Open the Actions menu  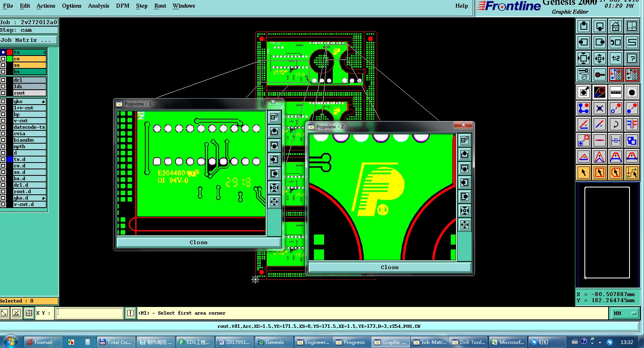coord(46,6)
